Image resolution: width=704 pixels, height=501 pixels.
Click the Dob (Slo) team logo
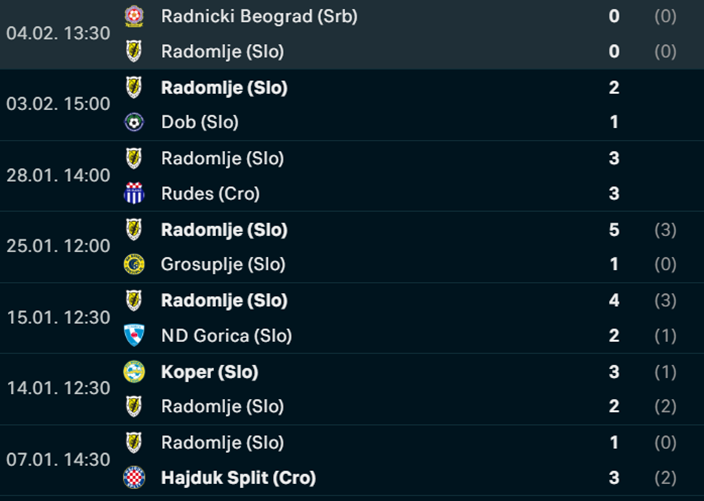point(134,122)
